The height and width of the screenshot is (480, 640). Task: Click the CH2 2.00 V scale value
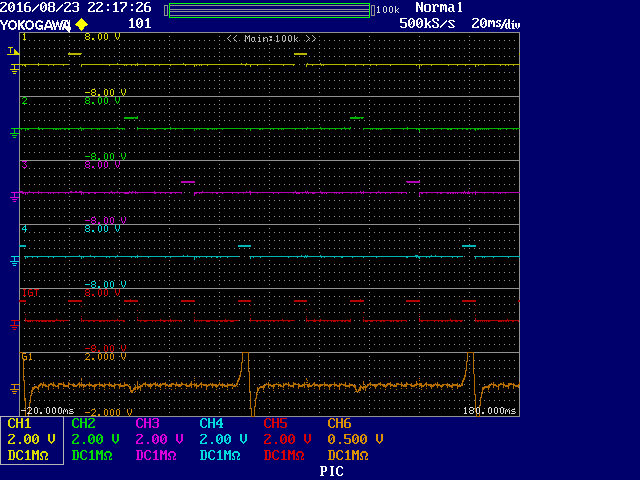click(x=95, y=440)
